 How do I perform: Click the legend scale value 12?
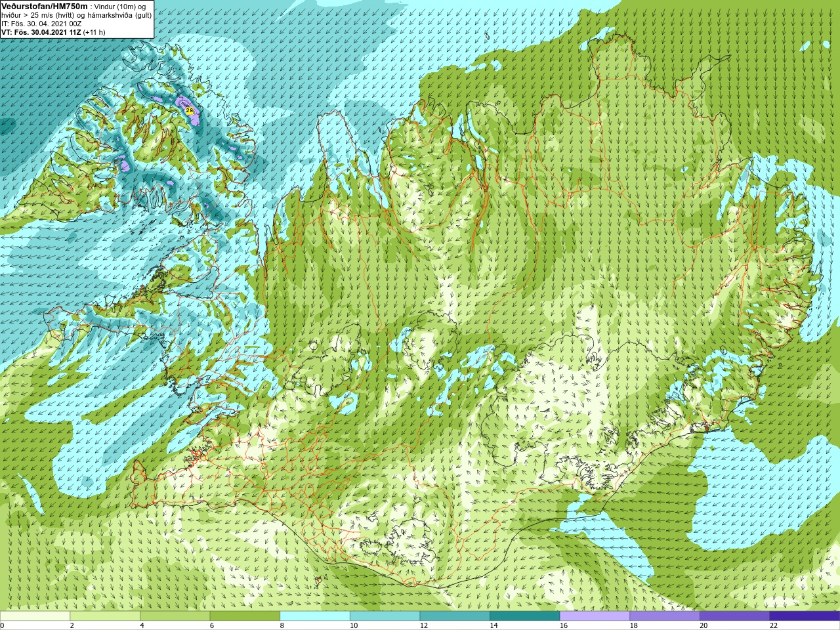(x=424, y=625)
